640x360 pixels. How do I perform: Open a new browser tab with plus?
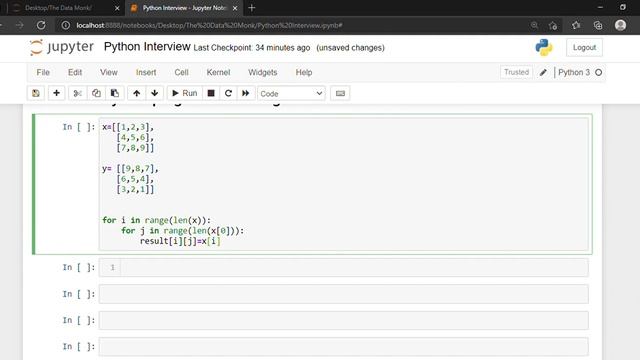(251, 8)
